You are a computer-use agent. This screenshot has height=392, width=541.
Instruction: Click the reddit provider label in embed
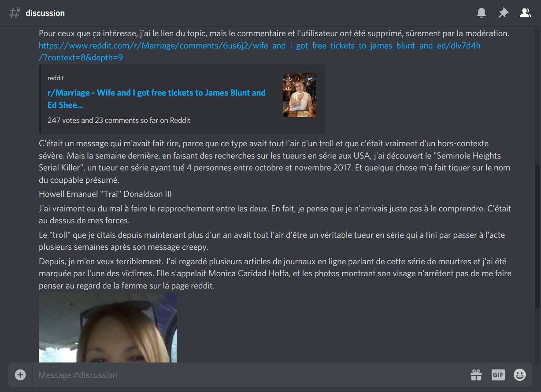coord(56,78)
